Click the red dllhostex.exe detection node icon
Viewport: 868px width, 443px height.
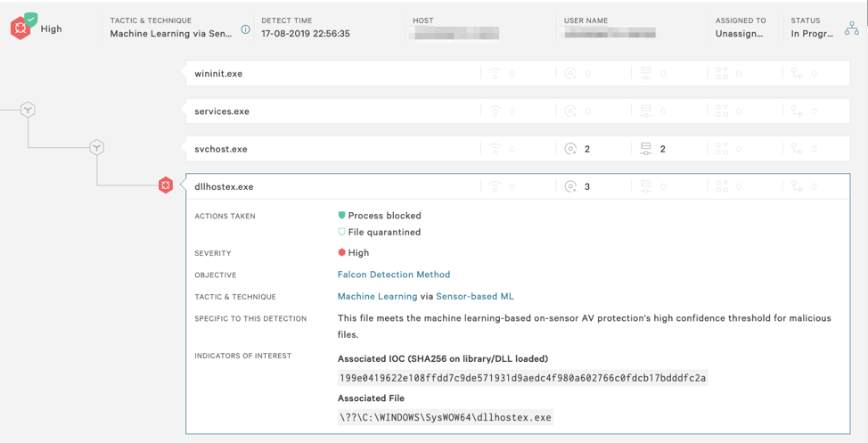[x=166, y=185]
